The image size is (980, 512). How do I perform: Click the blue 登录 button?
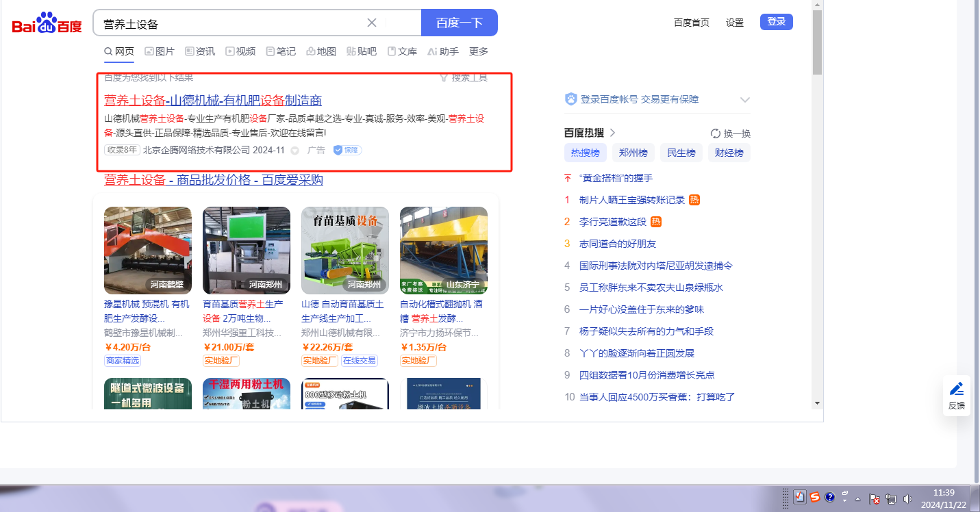(x=776, y=22)
